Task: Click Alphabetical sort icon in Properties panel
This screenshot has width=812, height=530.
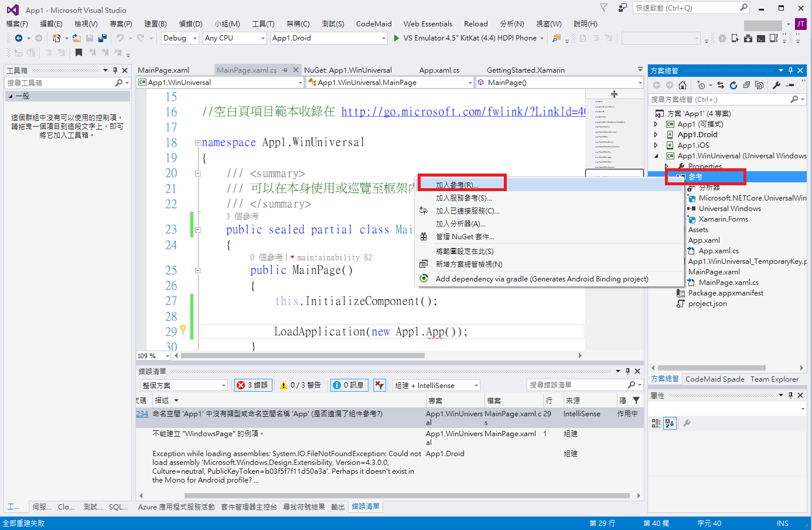Action: coord(670,423)
